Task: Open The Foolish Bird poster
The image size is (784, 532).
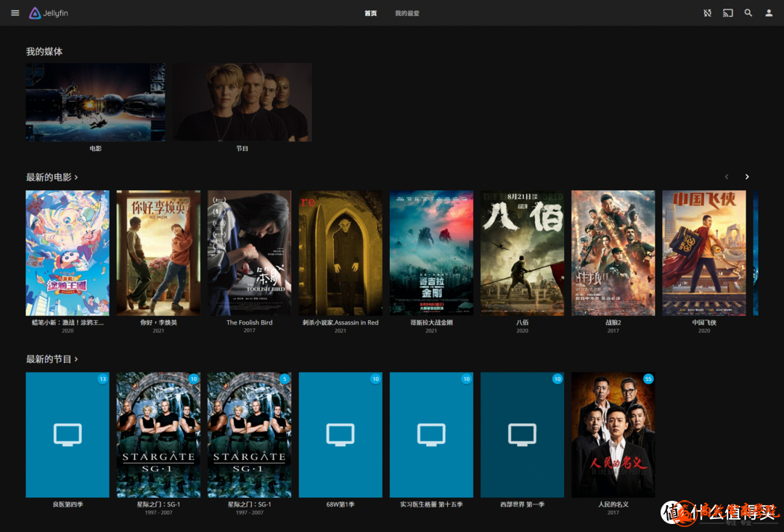Action: pyautogui.click(x=250, y=253)
